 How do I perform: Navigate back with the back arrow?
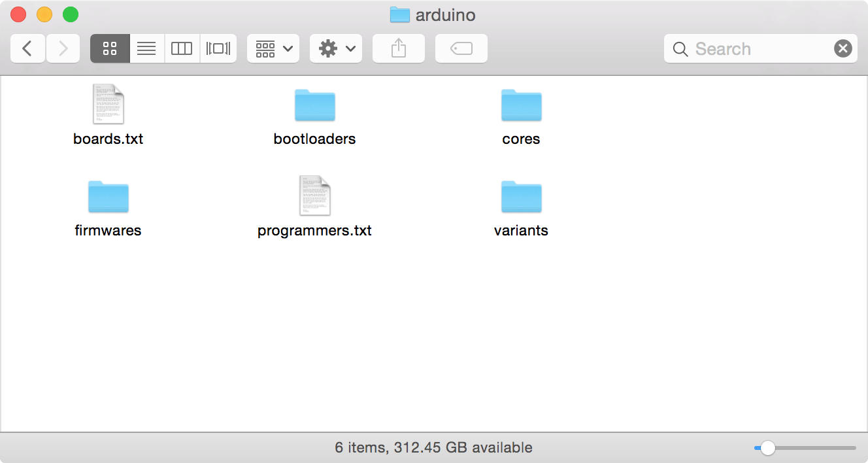(x=27, y=48)
